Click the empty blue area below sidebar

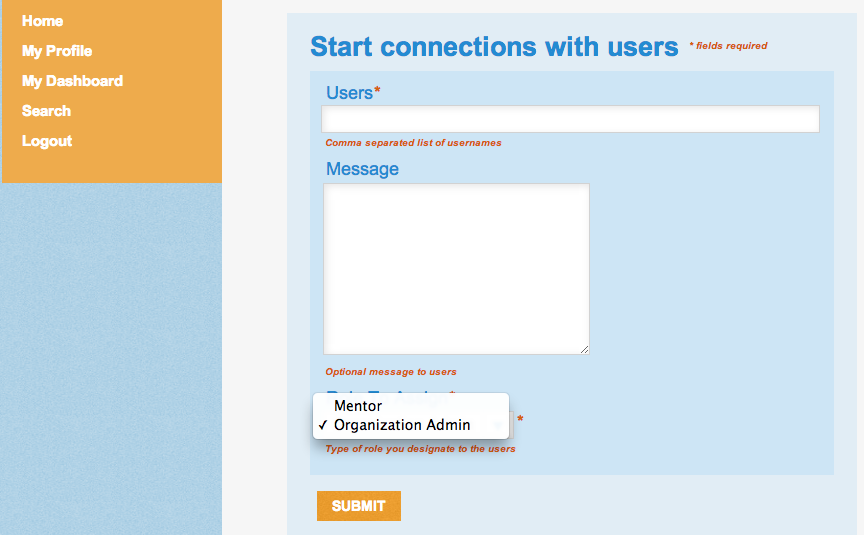pyautogui.click(x=110, y=360)
